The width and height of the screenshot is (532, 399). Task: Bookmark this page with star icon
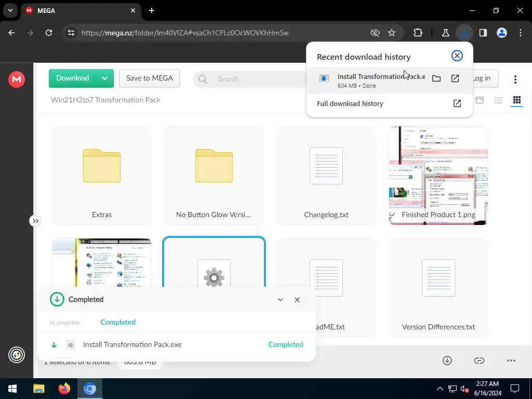(x=392, y=33)
